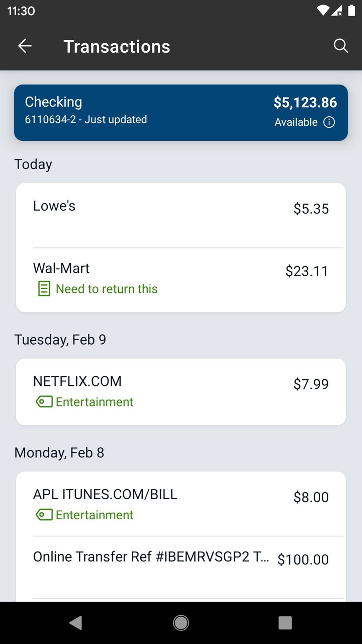Open the Wal-Mart transaction
This screenshot has height=644, width=362.
181,279
